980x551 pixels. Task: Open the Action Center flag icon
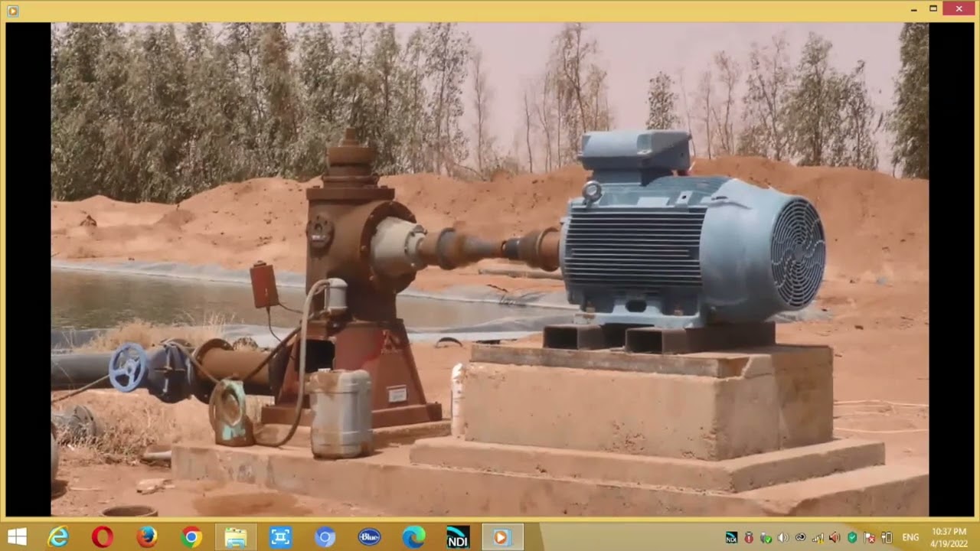870,537
